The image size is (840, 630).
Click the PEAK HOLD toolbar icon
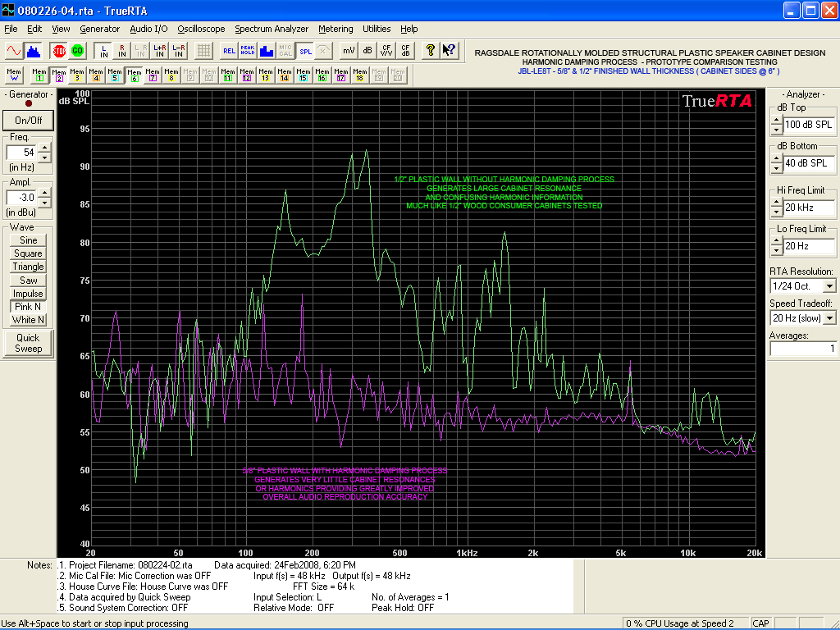tap(248, 51)
